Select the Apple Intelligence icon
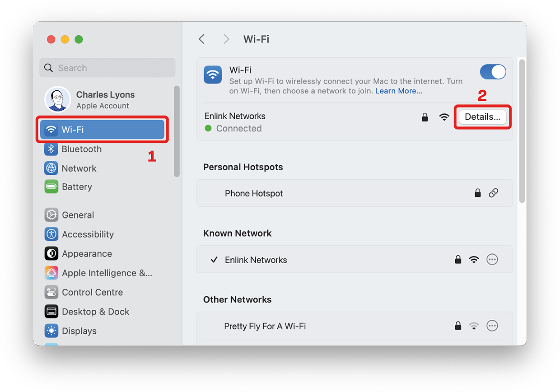The image size is (560, 392). [x=51, y=273]
